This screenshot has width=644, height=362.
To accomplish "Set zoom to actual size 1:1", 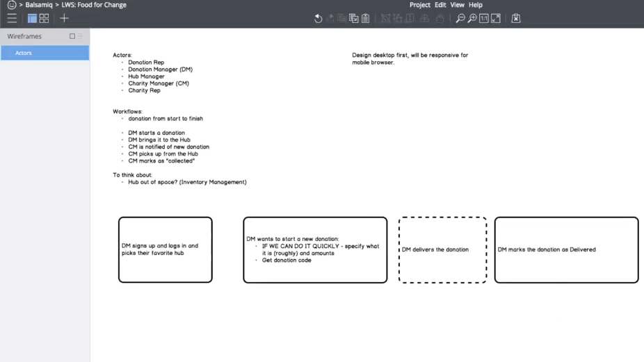I will (x=484, y=19).
